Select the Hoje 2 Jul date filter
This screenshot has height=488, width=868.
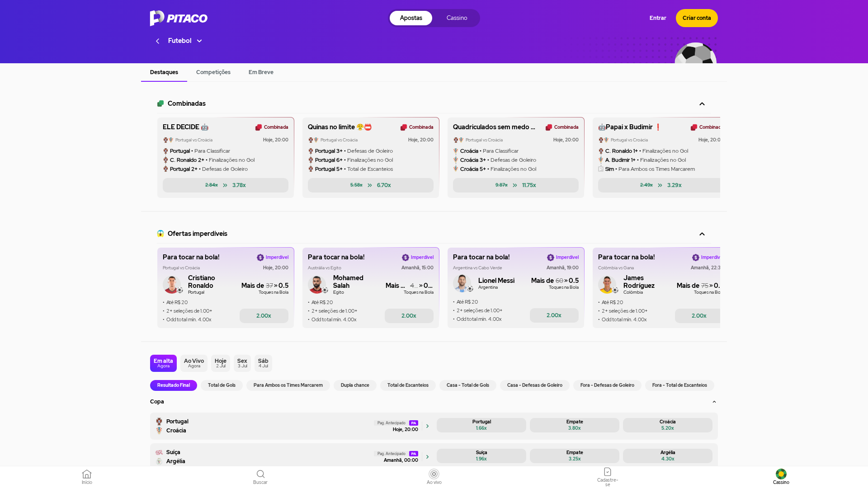[x=221, y=363]
